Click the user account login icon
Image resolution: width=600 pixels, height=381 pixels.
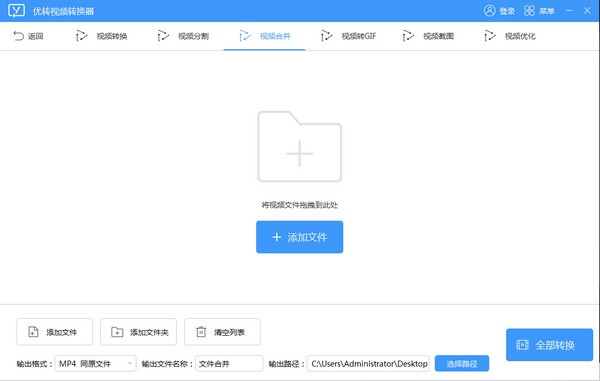pos(489,11)
